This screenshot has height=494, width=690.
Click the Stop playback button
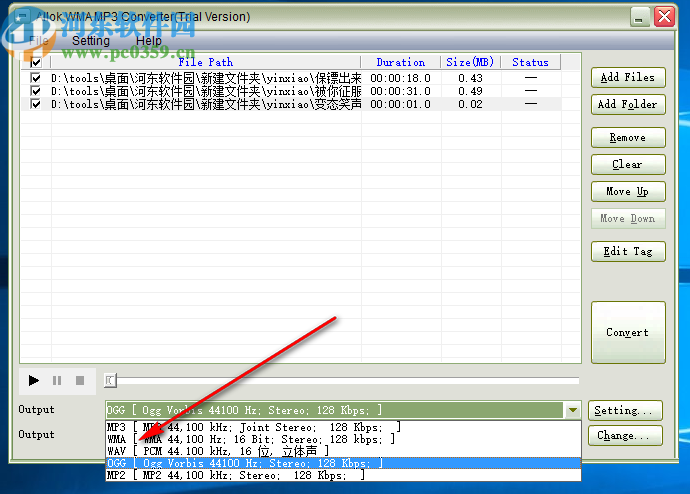(80, 381)
